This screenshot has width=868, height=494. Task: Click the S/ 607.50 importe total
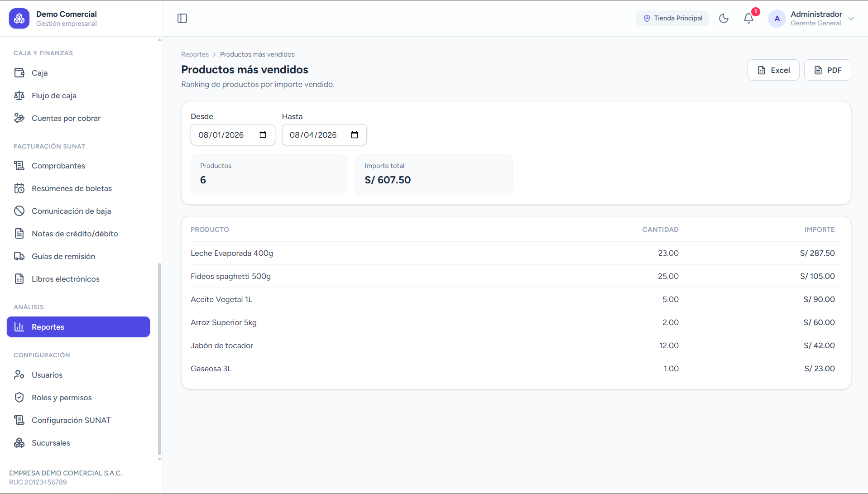pyautogui.click(x=388, y=180)
